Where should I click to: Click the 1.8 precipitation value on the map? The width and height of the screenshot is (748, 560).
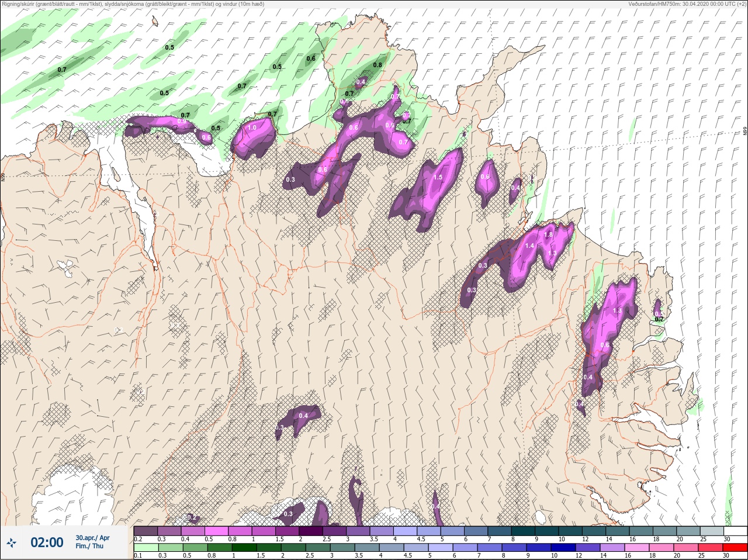coord(548,234)
